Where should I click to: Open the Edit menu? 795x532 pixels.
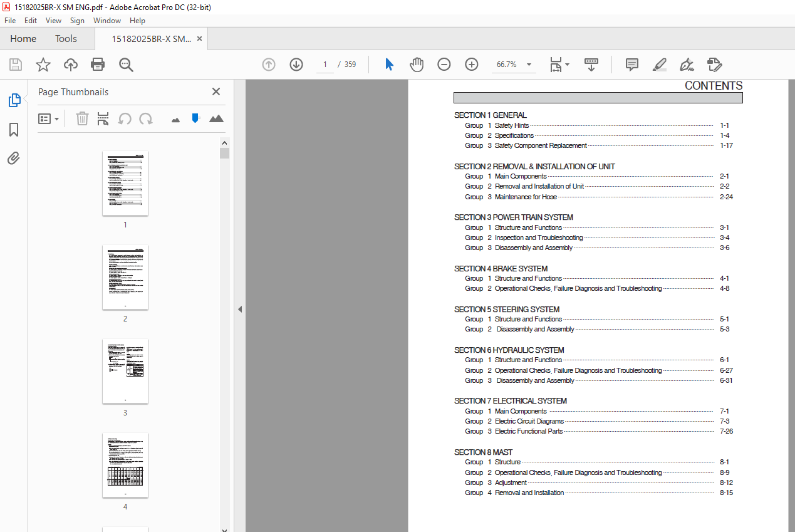click(31, 21)
